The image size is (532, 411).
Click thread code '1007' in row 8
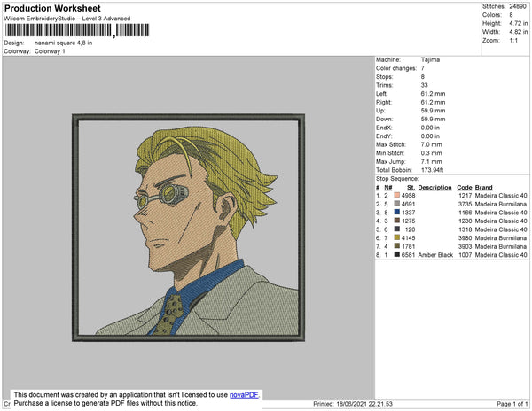[465, 255]
